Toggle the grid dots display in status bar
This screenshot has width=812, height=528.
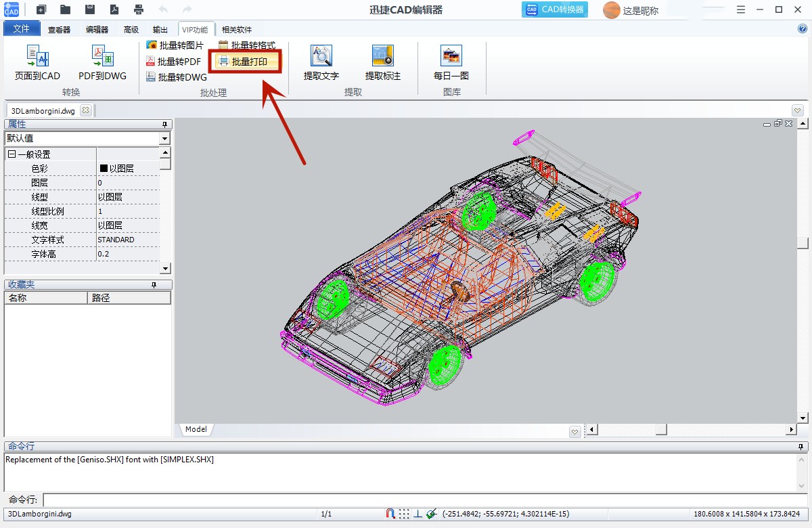404,514
